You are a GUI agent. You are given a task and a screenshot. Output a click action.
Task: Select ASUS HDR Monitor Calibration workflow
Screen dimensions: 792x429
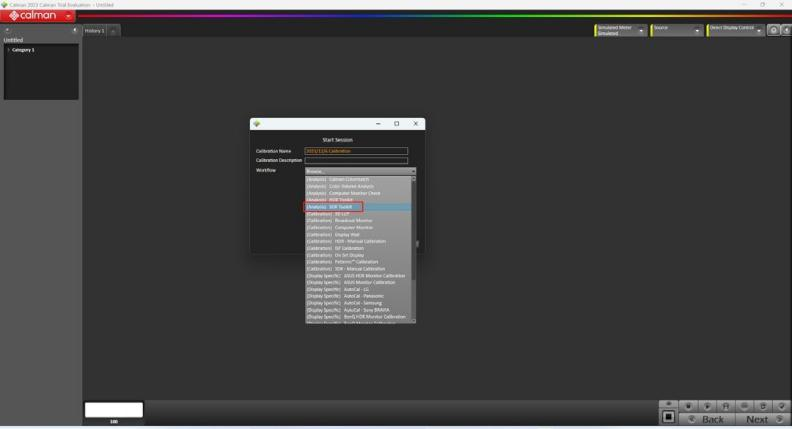(358, 276)
